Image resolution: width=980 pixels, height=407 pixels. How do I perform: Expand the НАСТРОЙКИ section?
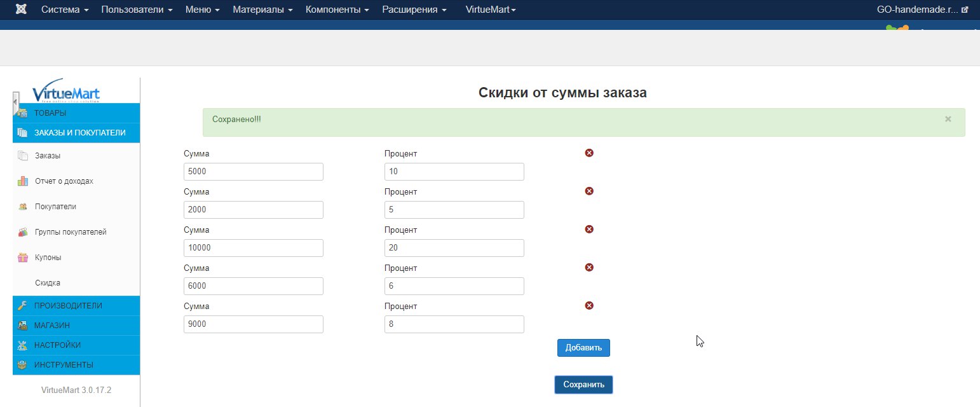(x=76, y=345)
